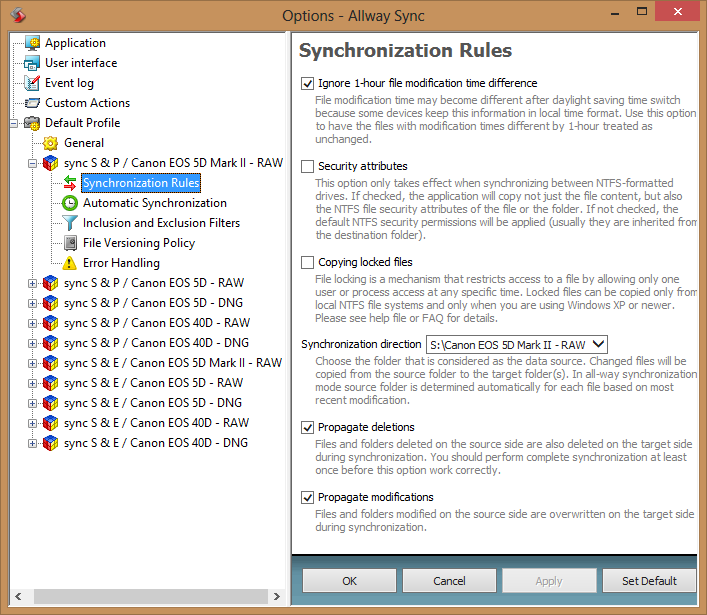Click the Apply button
The image size is (707, 615).
pos(549,581)
